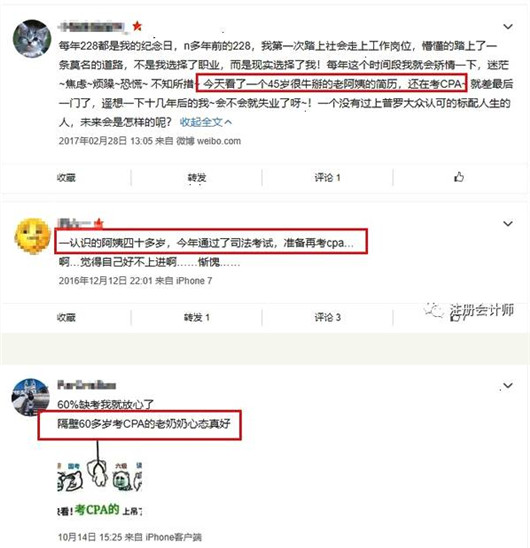Click the red star badge beside second username
The width and height of the screenshot is (530, 548).
click(x=99, y=223)
